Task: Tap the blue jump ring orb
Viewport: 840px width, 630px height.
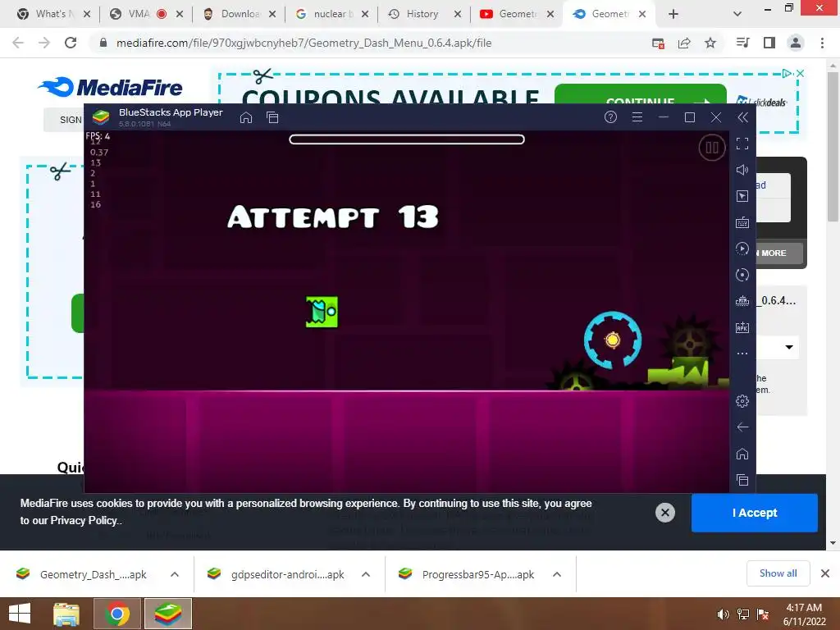Action: [x=612, y=340]
